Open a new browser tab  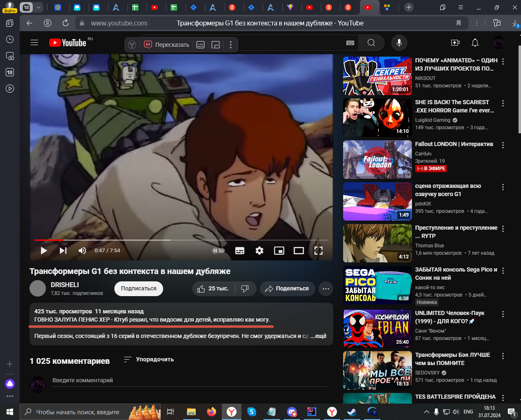point(409,7)
